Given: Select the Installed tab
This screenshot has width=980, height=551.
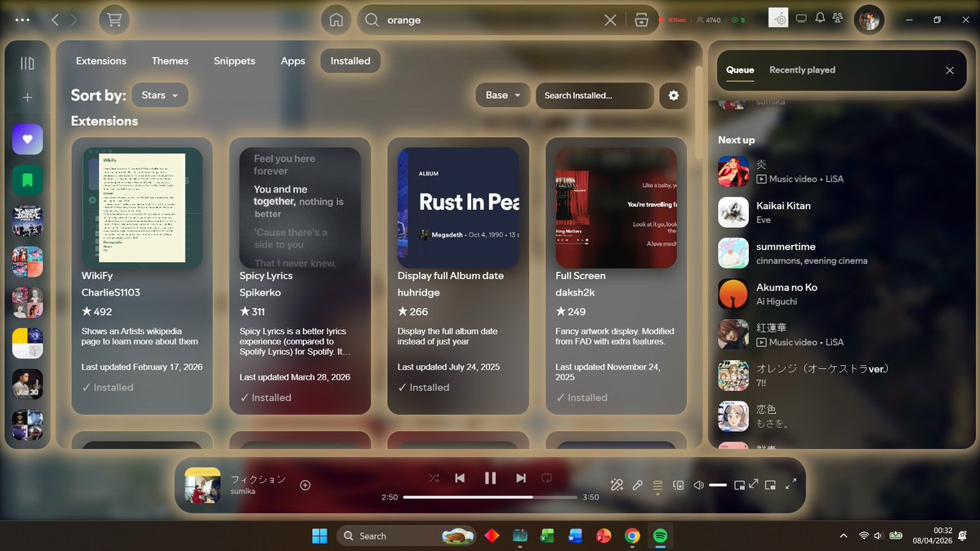Looking at the screenshot, I should (x=350, y=61).
